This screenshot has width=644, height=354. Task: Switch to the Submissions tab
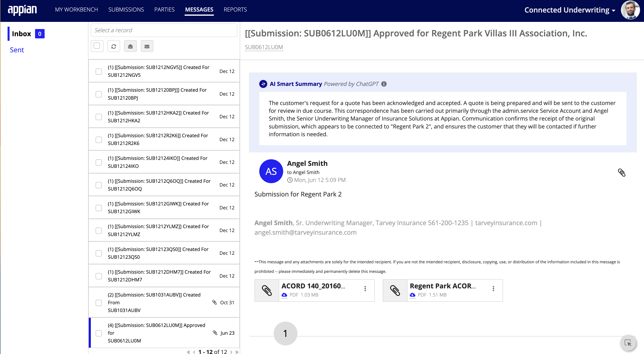coord(126,10)
